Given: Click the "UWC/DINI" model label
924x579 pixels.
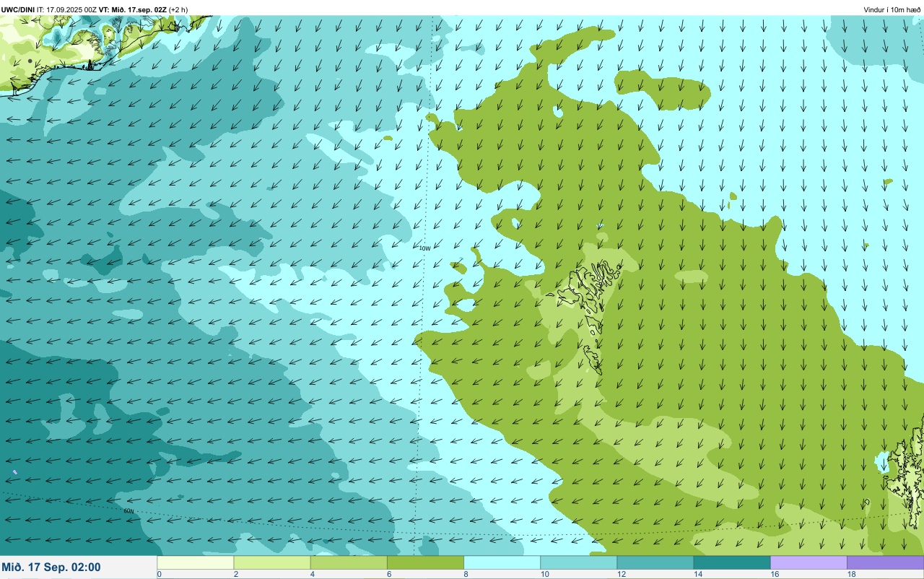Looking at the screenshot, I should (18, 9).
